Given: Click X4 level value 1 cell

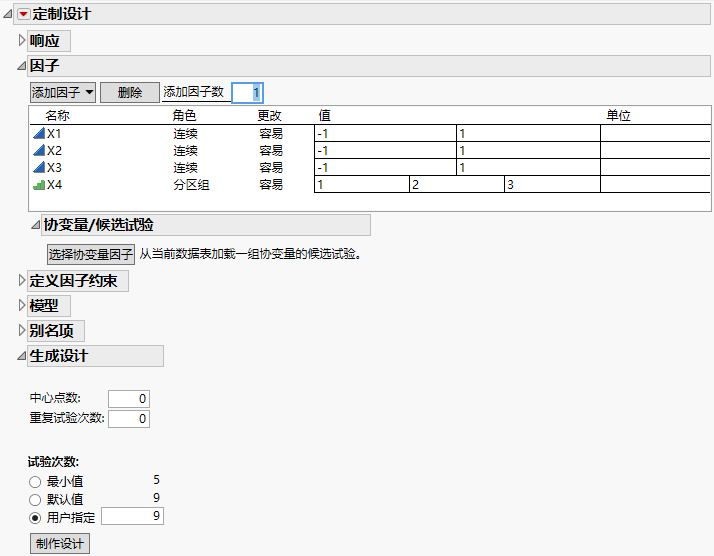Looking at the screenshot, I should [x=362, y=184].
